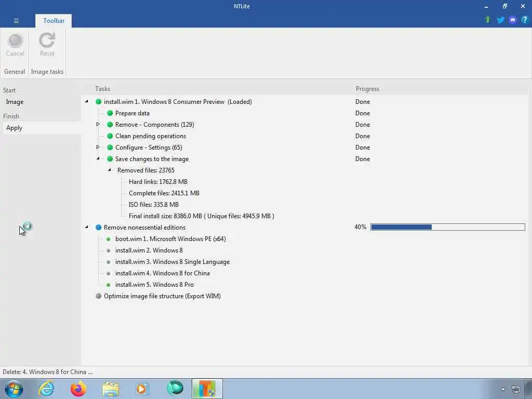Viewport: 532px width, 399px height.
Task: Open Firefox from taskbar
Action: (x=78, y=389)
